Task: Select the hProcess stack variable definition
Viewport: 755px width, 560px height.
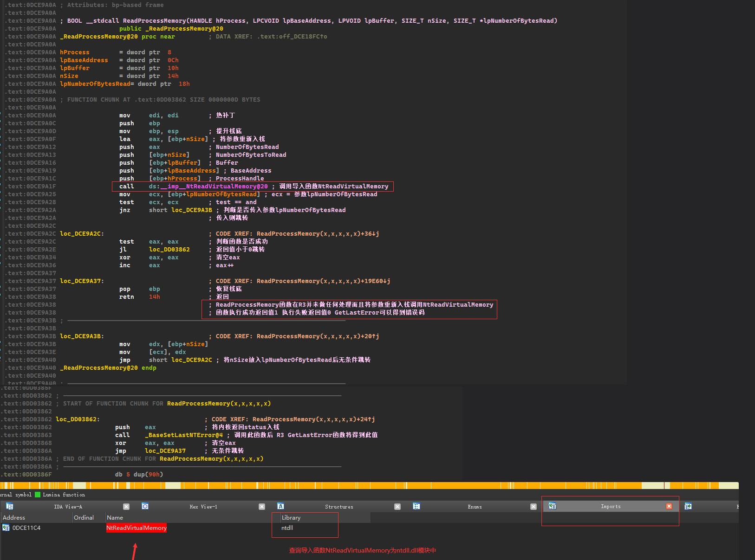Action: (74, 52)
